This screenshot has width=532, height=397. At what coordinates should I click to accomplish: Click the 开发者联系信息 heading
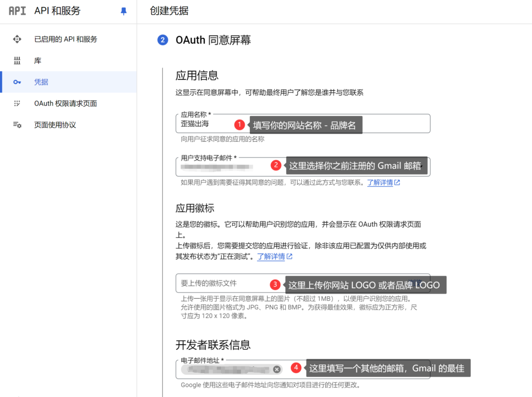click(x=212, y=345)
